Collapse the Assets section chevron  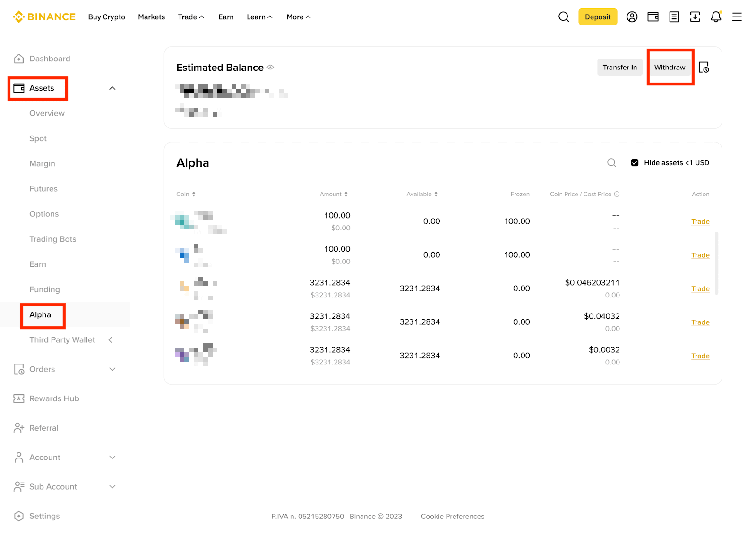tap(112, 88)
